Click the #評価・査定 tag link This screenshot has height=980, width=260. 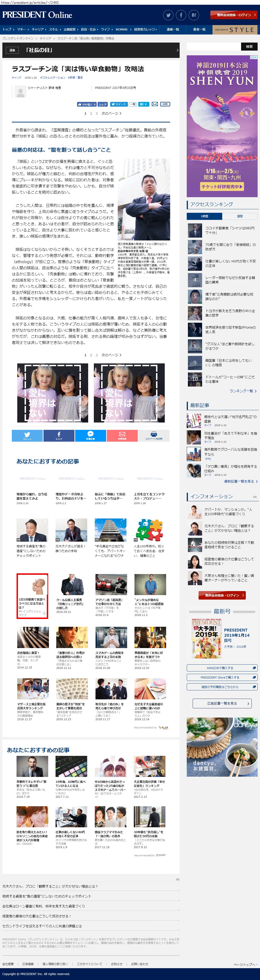(x=75, y=78)
